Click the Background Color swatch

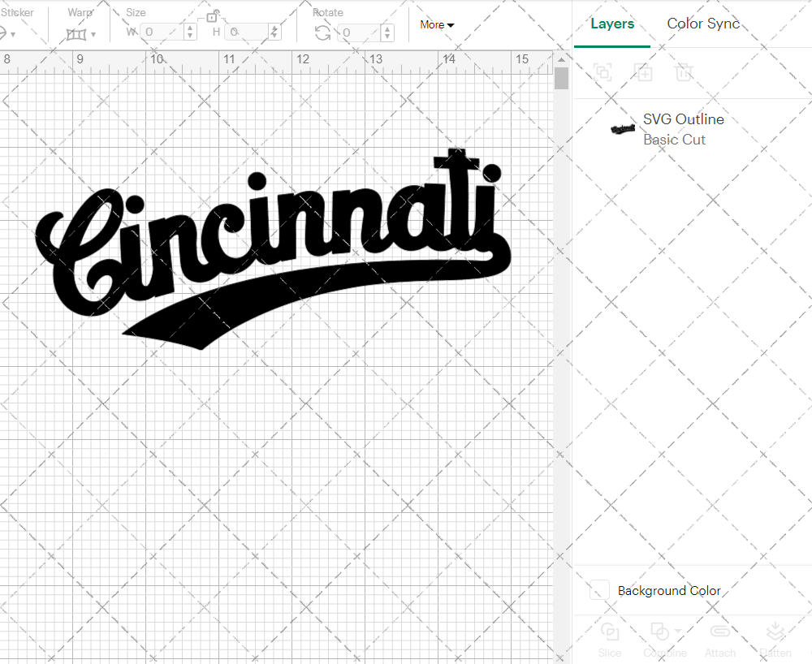[598, 591]
